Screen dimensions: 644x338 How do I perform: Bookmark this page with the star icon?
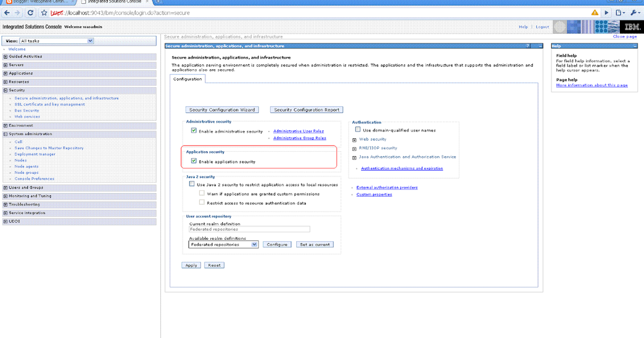point(45,12)
